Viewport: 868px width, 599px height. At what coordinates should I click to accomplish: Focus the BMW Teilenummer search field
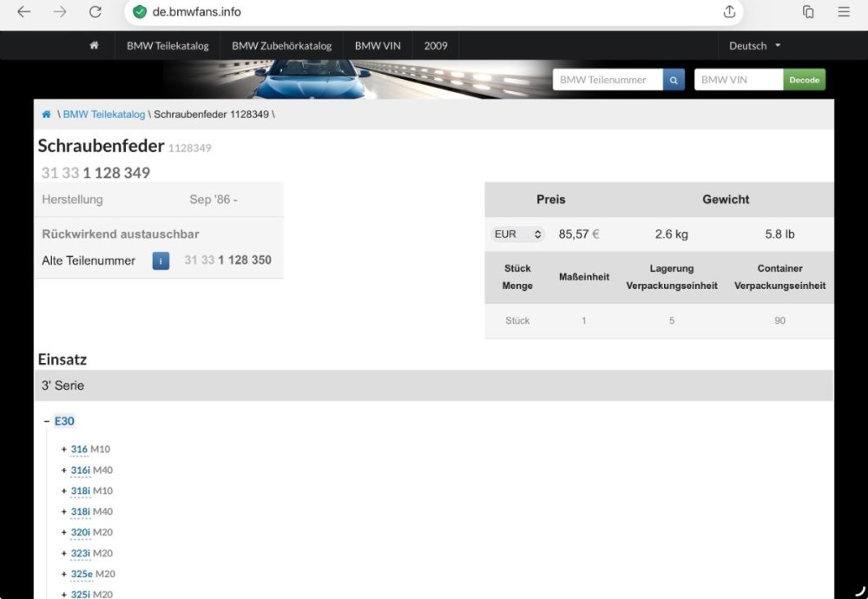[x=608, y=80]
